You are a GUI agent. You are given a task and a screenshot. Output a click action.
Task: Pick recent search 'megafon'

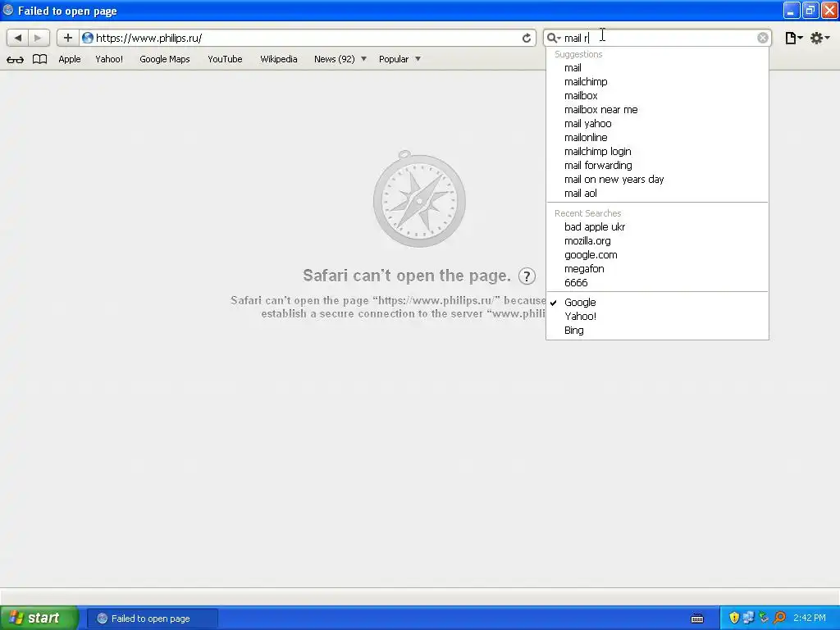coord(657,269)
